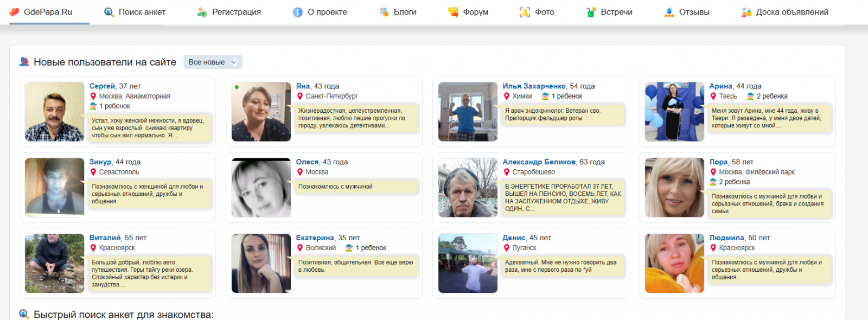This screenshot has height=320, width=868.
Task: Click the location pin beside Тверь
Action: tap(713, 96)
